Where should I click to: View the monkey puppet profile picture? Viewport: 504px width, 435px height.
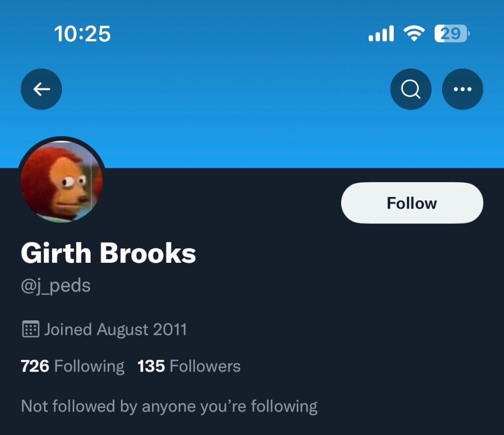(x=62, y=181)
